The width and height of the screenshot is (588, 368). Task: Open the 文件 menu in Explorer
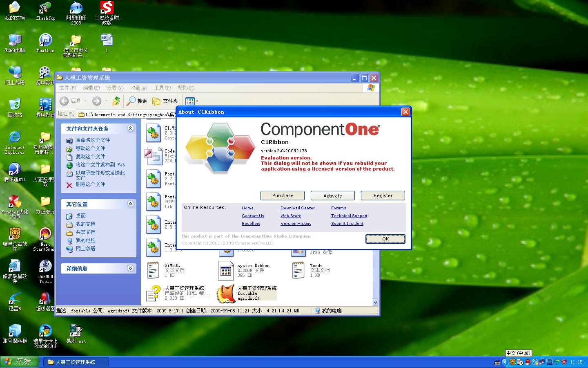(x=67, y=88)
